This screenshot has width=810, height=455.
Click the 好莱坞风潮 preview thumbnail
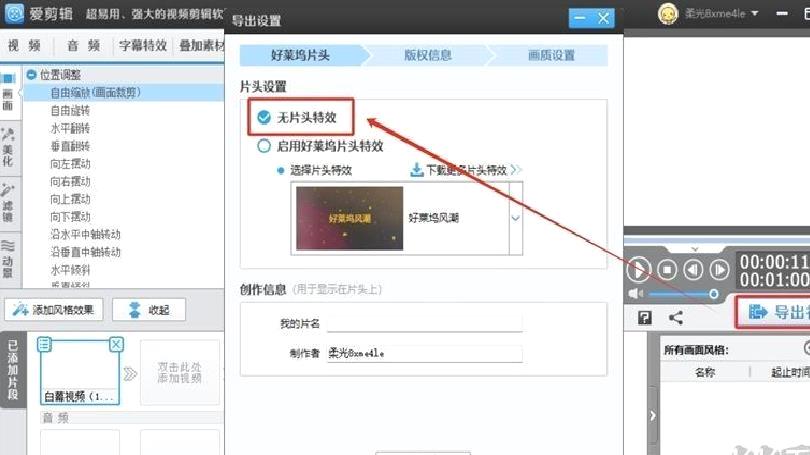[x=350, y=218]
